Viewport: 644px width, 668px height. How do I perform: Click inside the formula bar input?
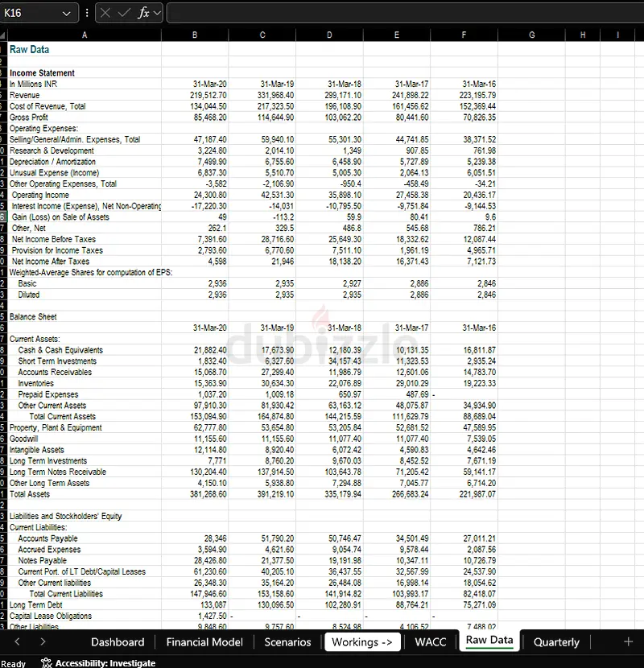pyautogui.click(x=402, y=13)
